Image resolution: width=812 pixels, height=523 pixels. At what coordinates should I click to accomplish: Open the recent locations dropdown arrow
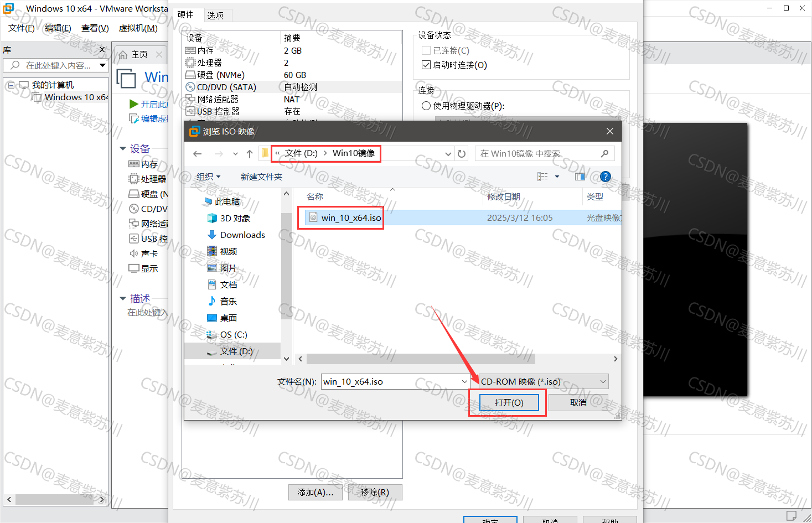235,154
